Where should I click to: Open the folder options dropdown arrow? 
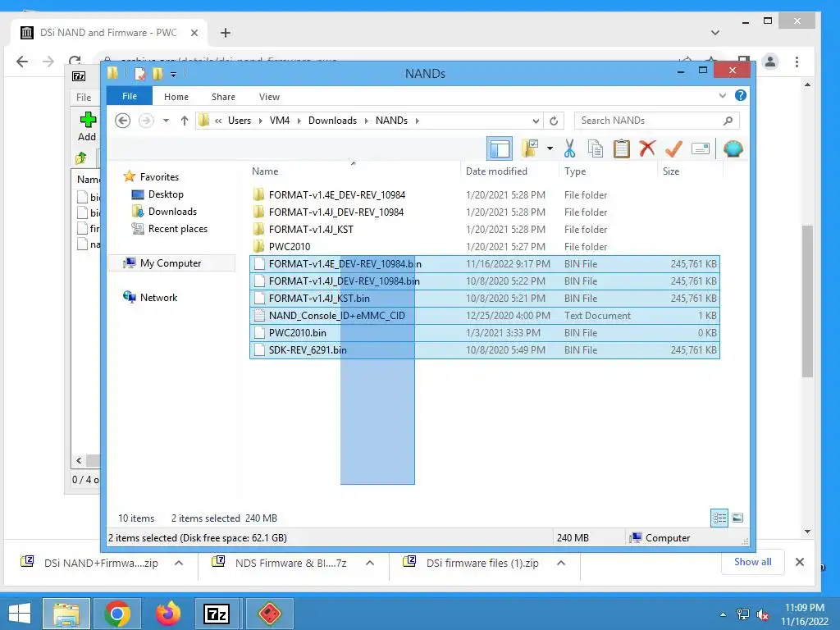550,148
